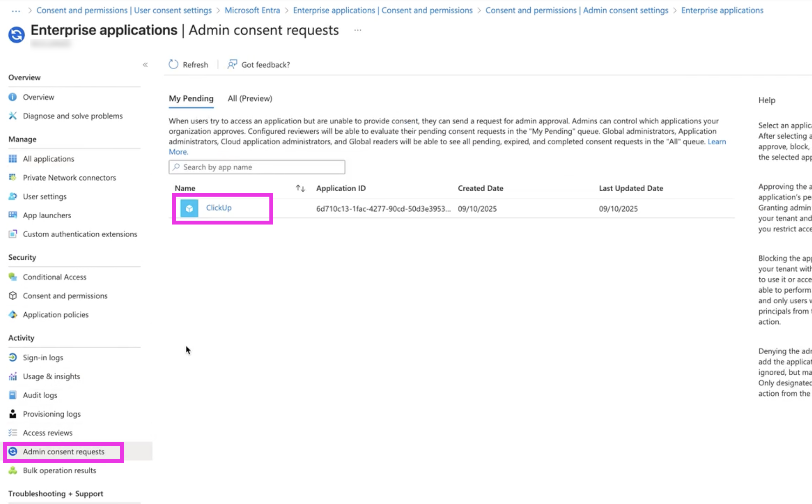Open the ellipsis menu beside the page title
The image size is (812, 504).
pyautogui.click(x=357, y=30)
